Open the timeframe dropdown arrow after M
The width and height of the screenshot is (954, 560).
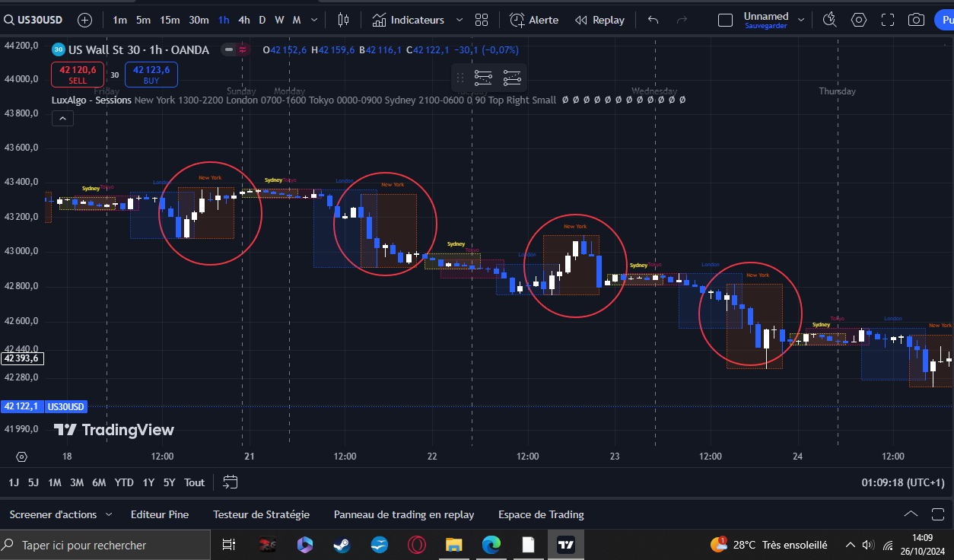click(313, 20)
